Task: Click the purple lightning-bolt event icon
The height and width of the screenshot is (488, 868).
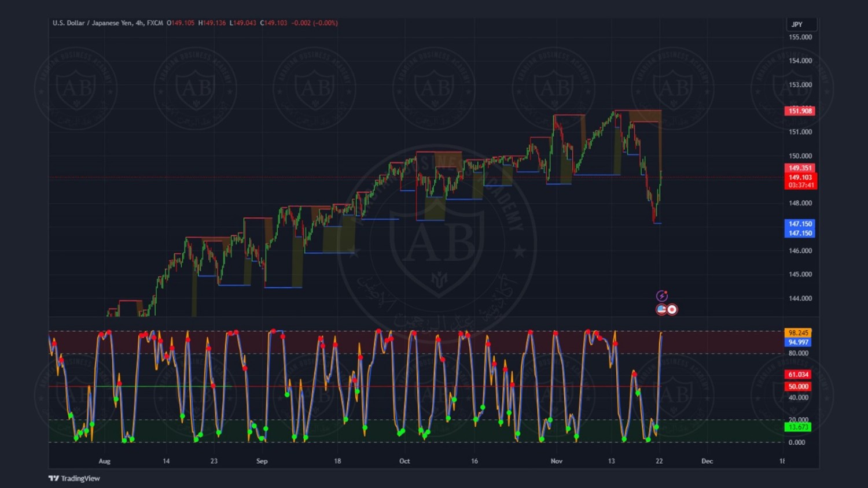Action: (x=662, y=296)
